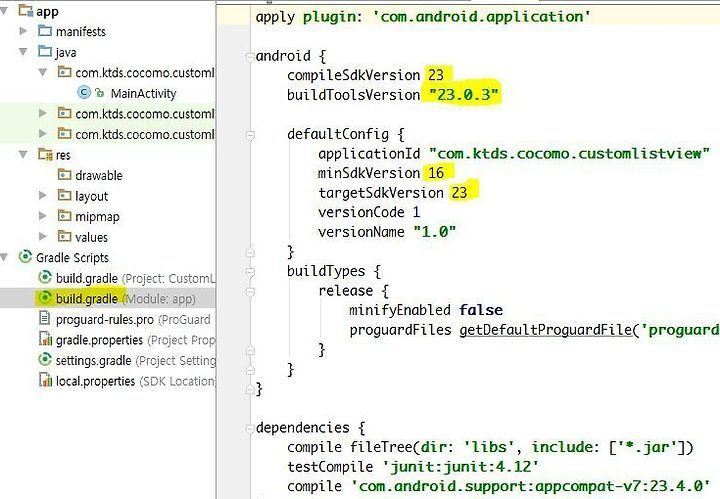
Task: Click the manifests folder icon
Action: click(45, 31)
